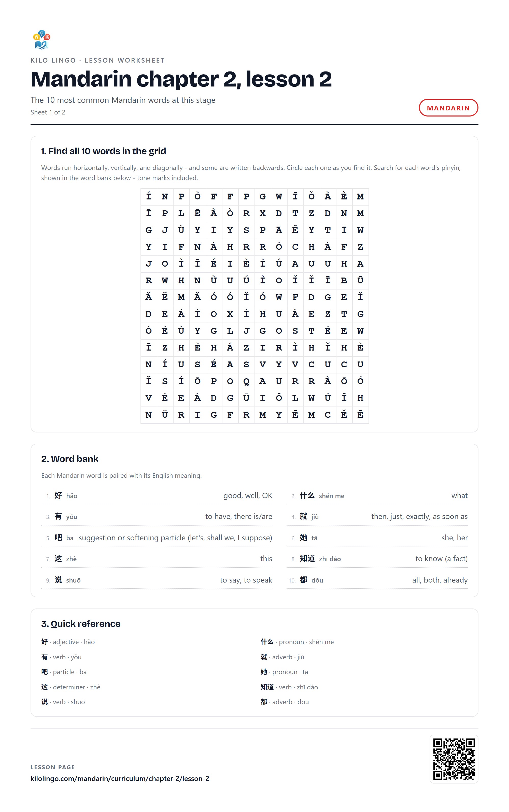Click the 吧 character in word bank
Screen dimensions: 509x812
(x=58, y=538)
